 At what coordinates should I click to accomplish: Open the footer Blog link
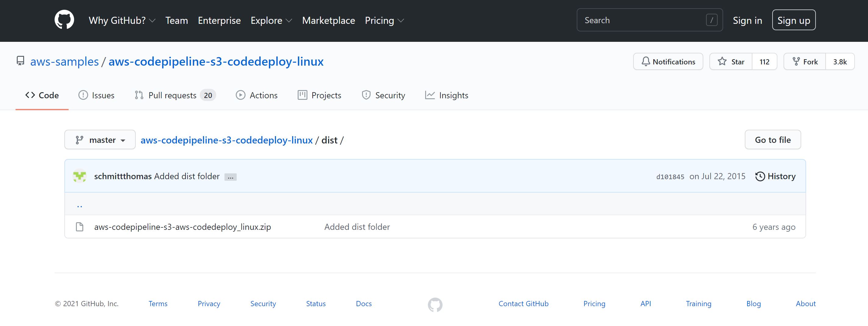coord(753,303)
